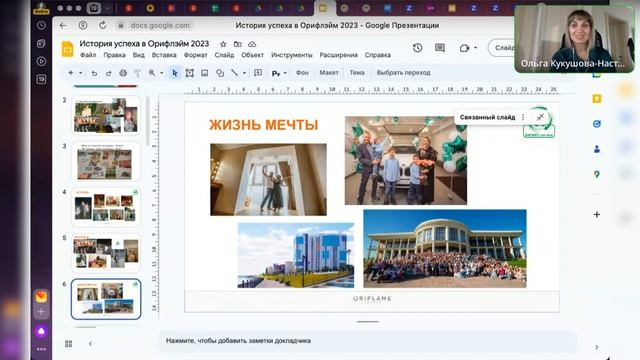Check cloud save status icon

[252, 44]
